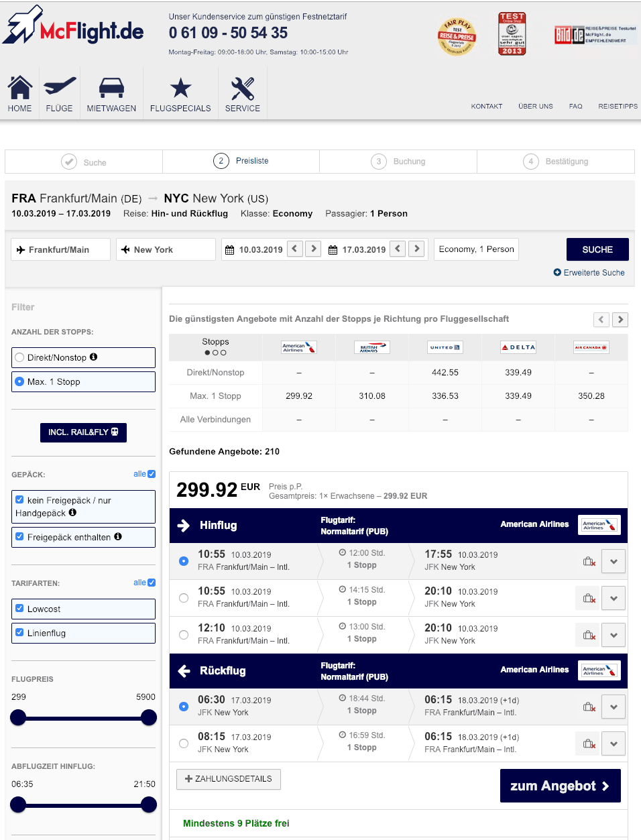Toggle the Linienflug fare type checkbox

click(x=19, y=633)
